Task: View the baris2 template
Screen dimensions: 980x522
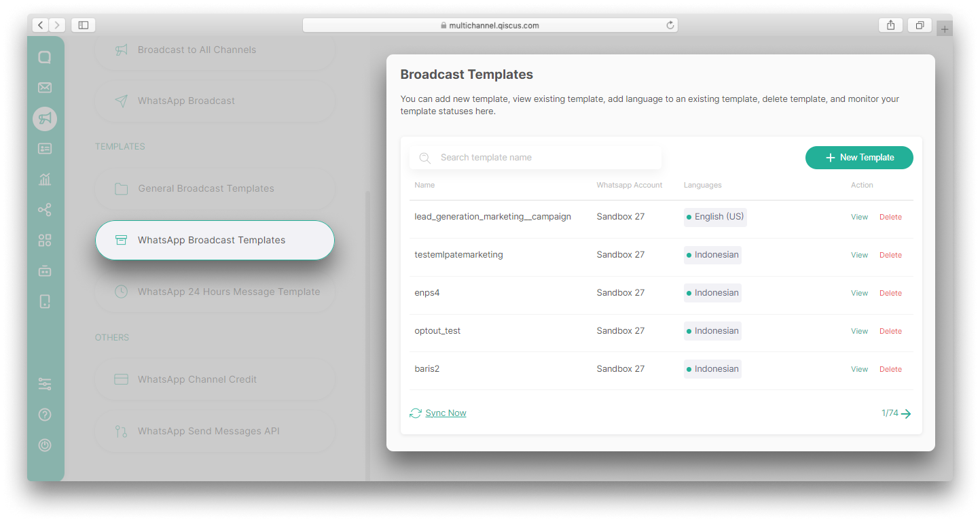Action: pyautogui.click(x=859, y=369)
